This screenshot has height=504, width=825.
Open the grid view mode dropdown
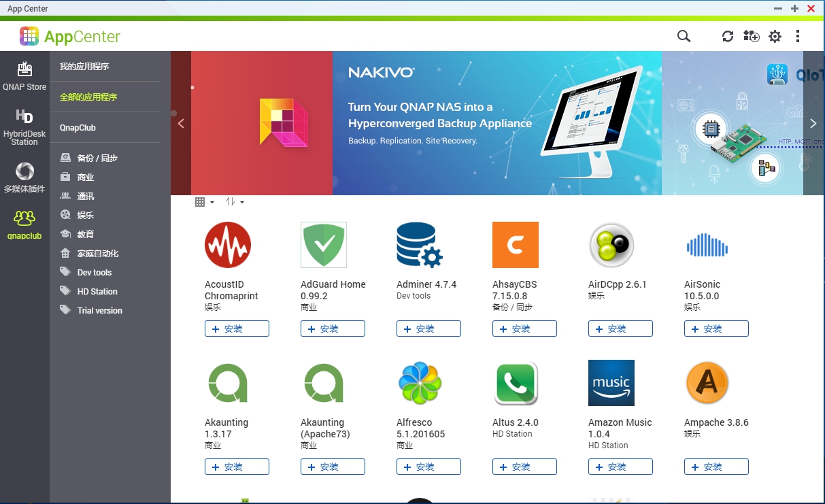pyautogui.click(x=204, y=202)
